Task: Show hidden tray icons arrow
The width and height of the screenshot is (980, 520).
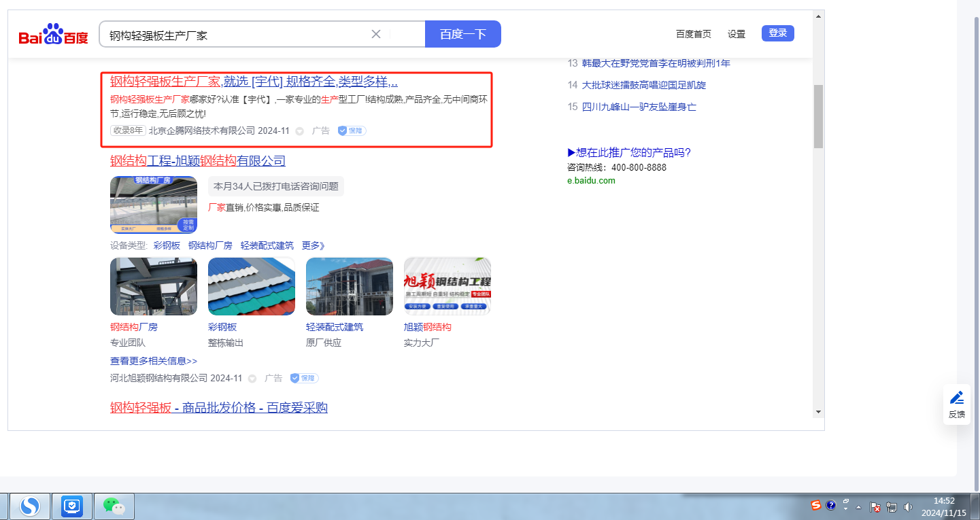Action: point(859,508)
